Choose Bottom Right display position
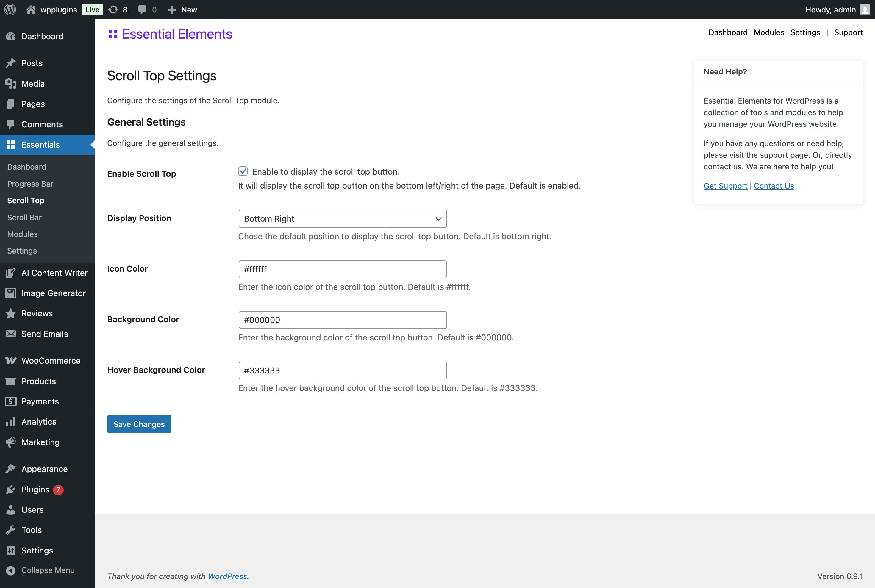 click(x=342, y=219)
